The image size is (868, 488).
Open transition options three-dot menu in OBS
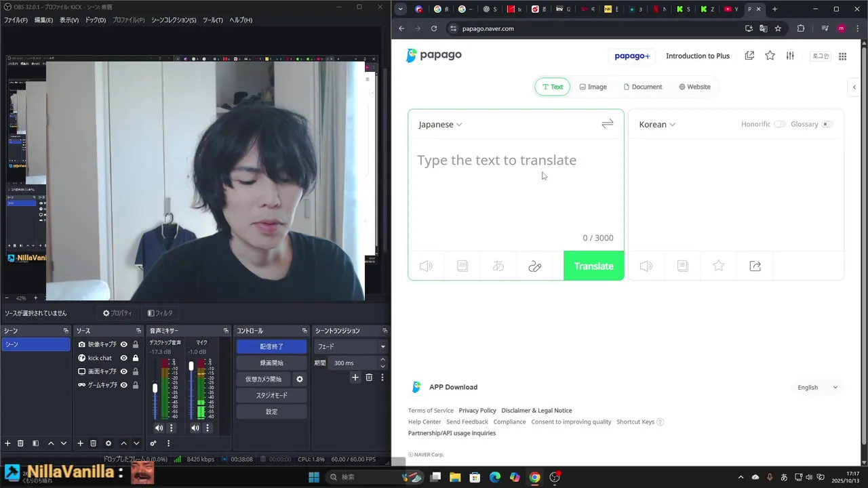click(382, 378)
